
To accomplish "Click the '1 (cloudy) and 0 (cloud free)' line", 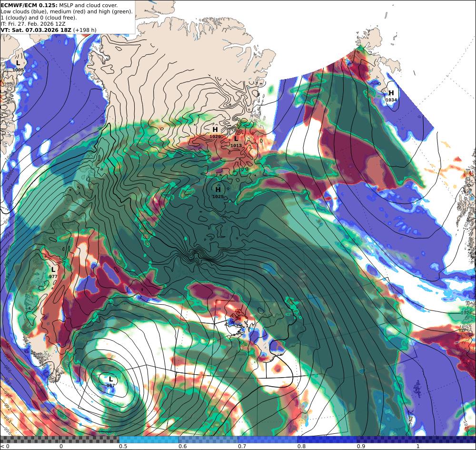I will [39, 18].
